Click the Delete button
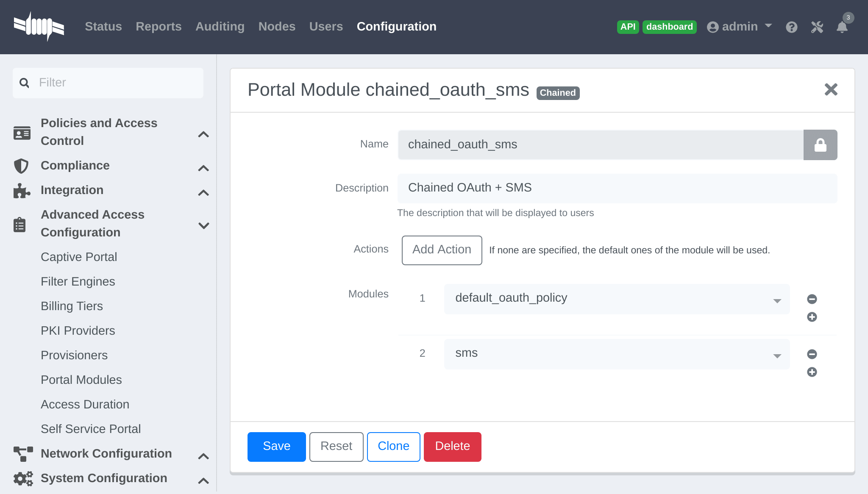This screenshot has width=868, height=494. [453, 446]
